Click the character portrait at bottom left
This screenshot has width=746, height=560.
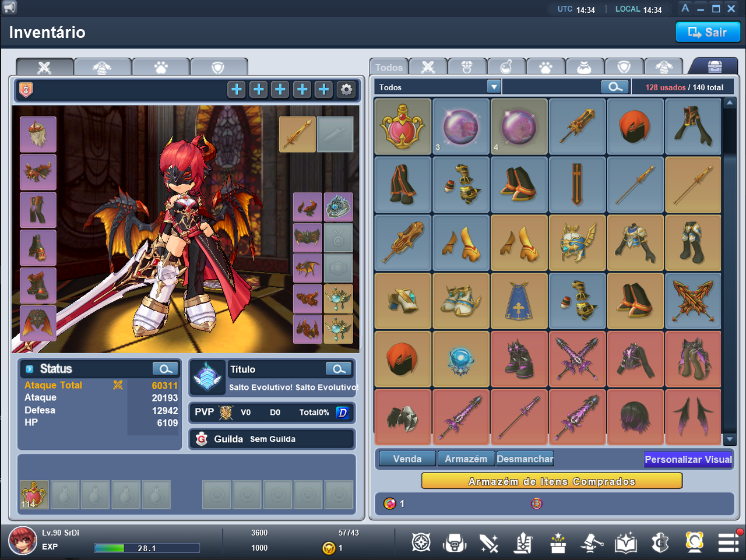pyautogui.click(x=22, y=541)
